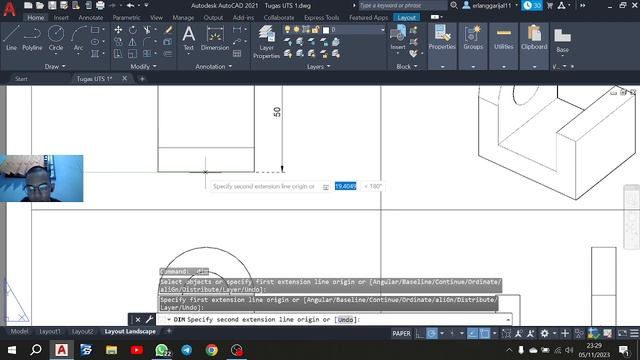
Task: Toggle annotation visibility icon in status bar
Action: (518, 333)
